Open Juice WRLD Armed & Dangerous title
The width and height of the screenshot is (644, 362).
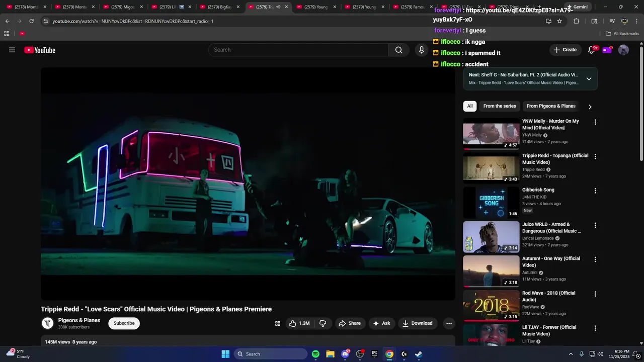click(551, 228)
